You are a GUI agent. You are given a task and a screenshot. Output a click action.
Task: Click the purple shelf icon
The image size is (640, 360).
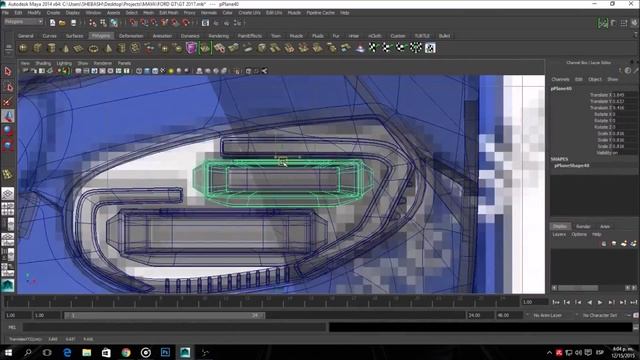(191, 48)
